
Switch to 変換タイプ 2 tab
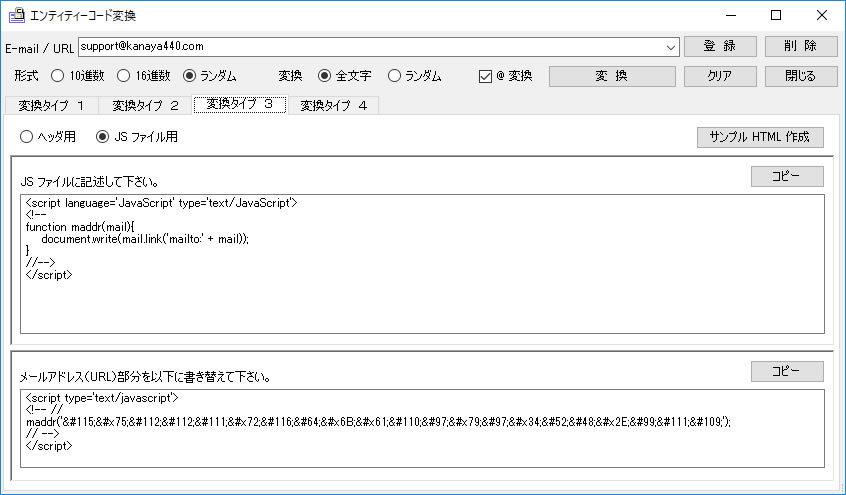pyautogui.click(x=145, y=105)
